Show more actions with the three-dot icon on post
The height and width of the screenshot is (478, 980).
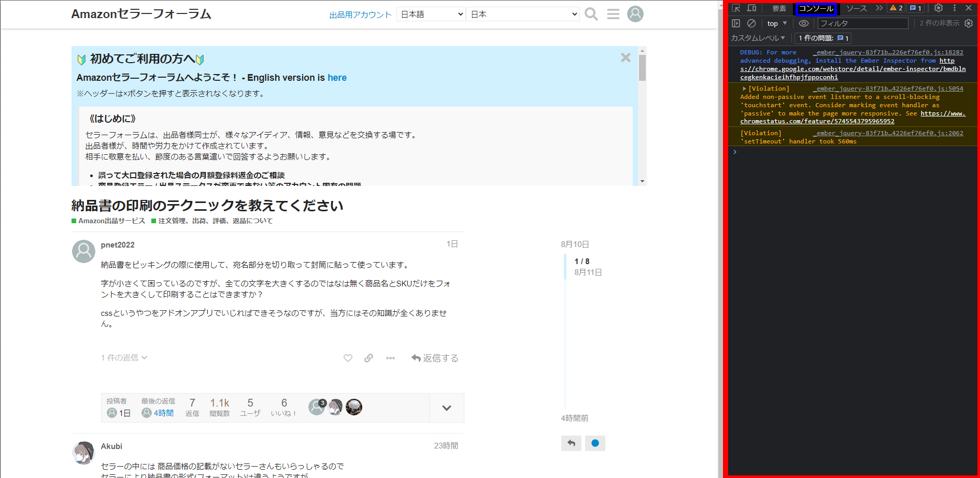[x=390, y=358]
